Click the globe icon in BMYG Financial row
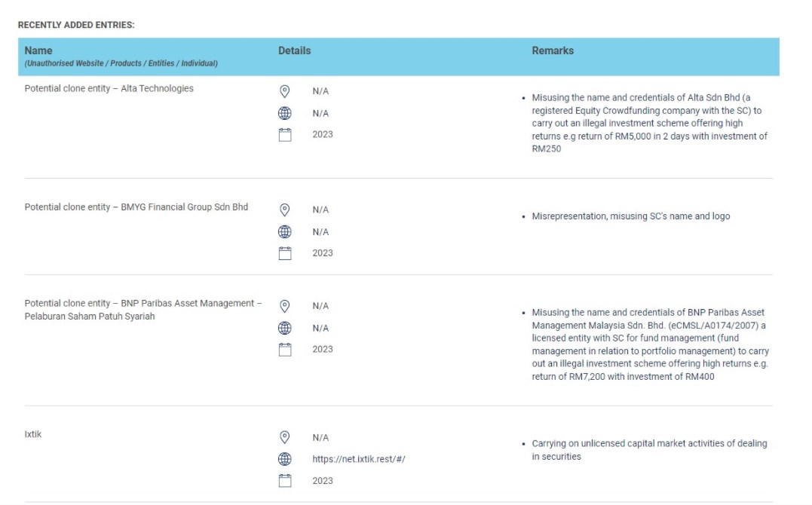This screenshot has width=812, height=505. (x=285, y=231)
